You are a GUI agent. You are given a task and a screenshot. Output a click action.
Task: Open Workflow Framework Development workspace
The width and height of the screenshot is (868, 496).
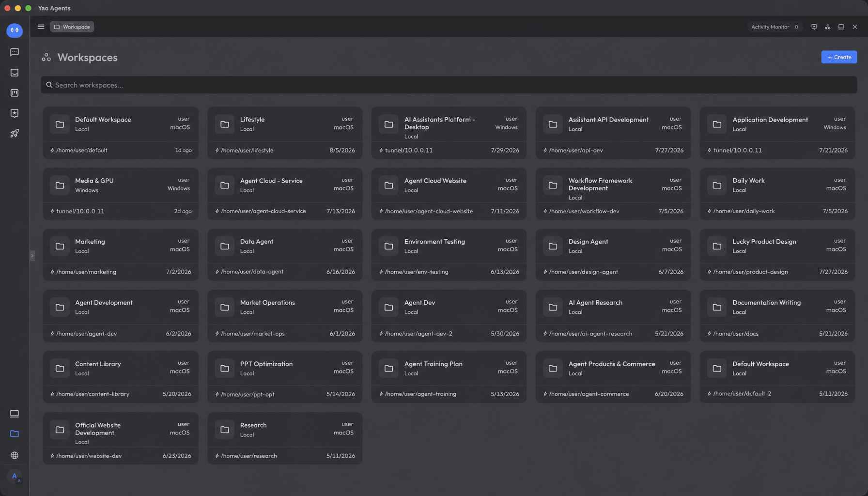(613, 194)
